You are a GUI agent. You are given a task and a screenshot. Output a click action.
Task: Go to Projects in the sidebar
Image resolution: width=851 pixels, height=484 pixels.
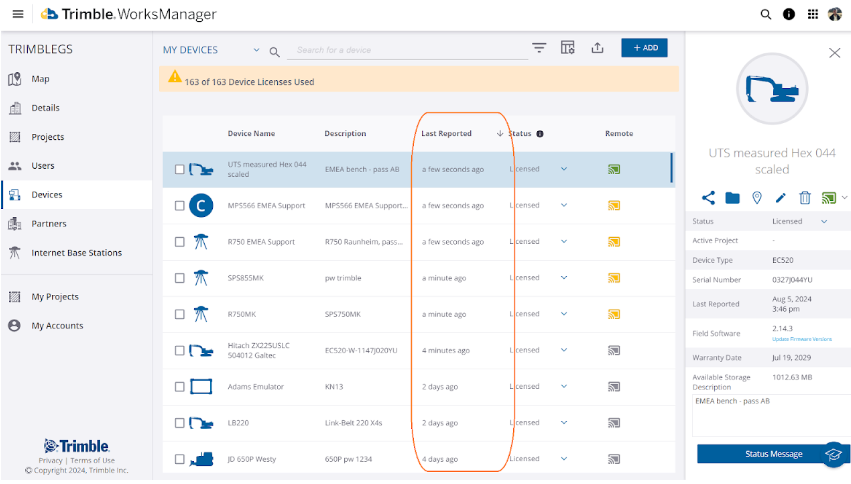pyautogui.click(x=47, y=137)
